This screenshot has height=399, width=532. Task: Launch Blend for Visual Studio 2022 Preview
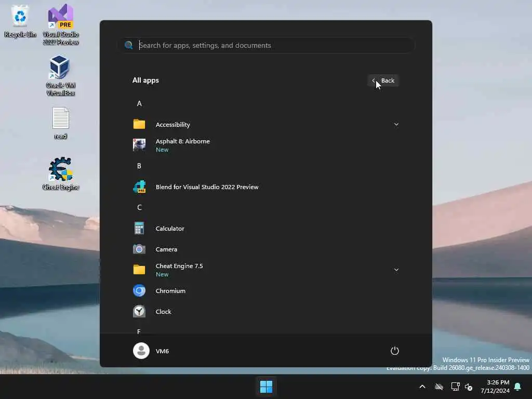[207, 187]
